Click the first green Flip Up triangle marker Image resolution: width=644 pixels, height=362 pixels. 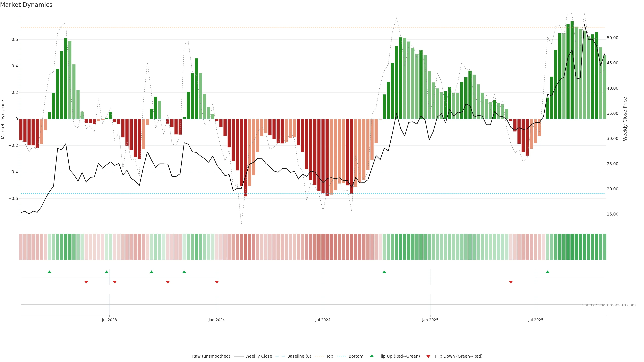pyautogui.click(x=49, y=272)
